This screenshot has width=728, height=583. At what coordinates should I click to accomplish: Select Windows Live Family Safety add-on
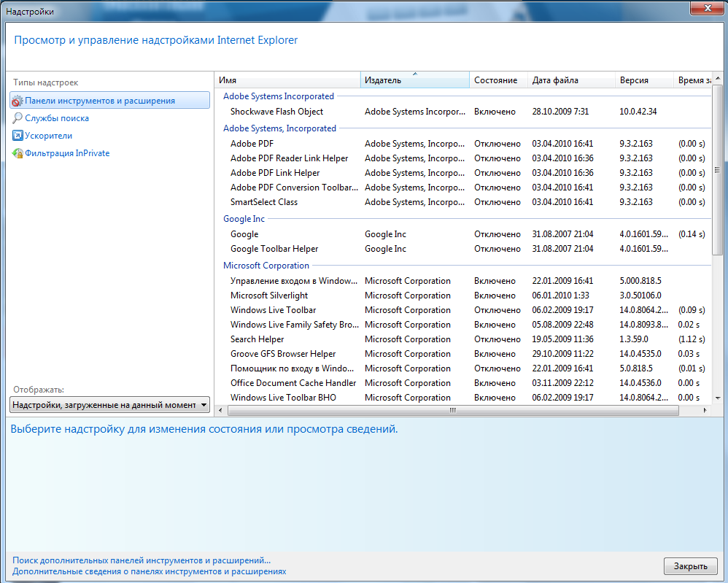(x=463, y=325)
